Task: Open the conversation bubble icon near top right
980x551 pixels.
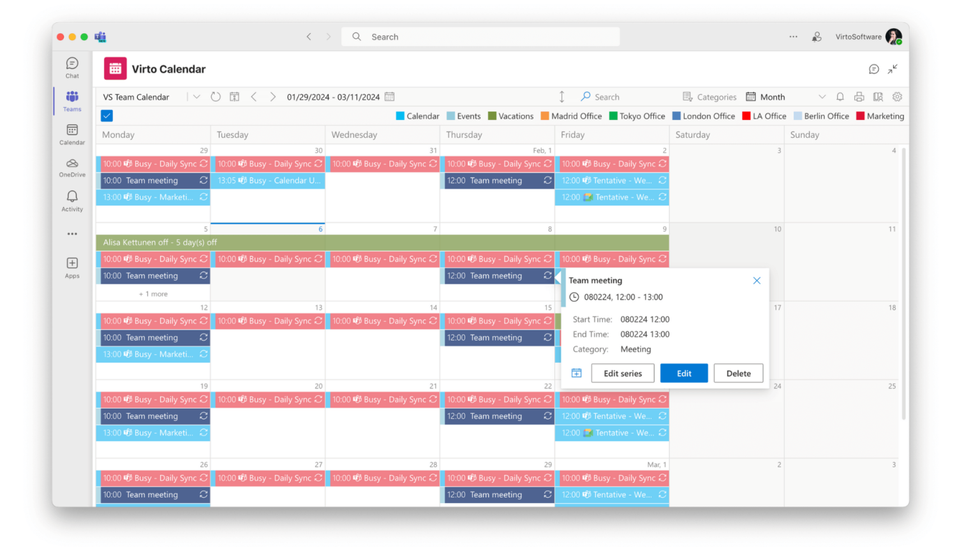Action: 873,68
